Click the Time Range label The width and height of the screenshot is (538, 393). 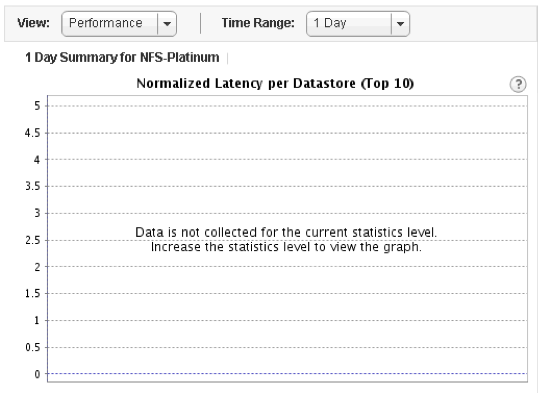click(x=258, y=23)
